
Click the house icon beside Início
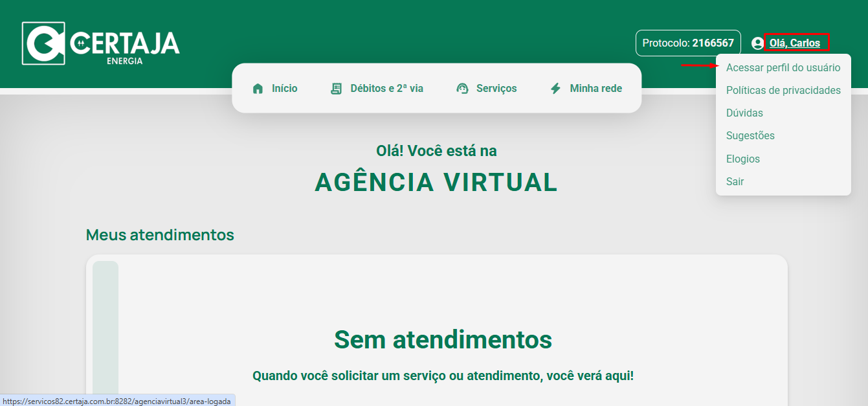click(x=258, y=89)
